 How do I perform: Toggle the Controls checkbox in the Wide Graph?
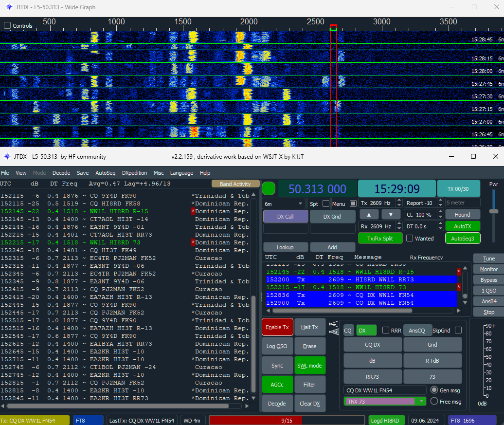coord(7,25)
